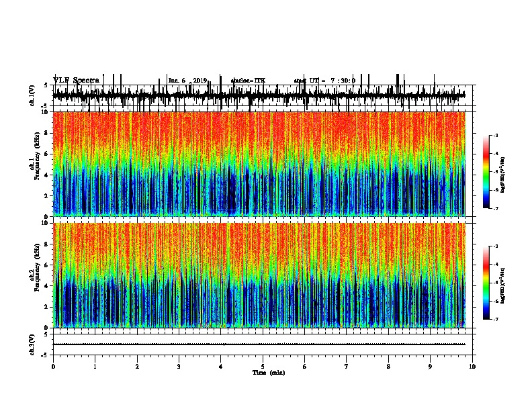This screenshot has width=532, height=411.
Task: Click the "-3" tick on ch.1 color scale
Action: [x=496, y=136]
